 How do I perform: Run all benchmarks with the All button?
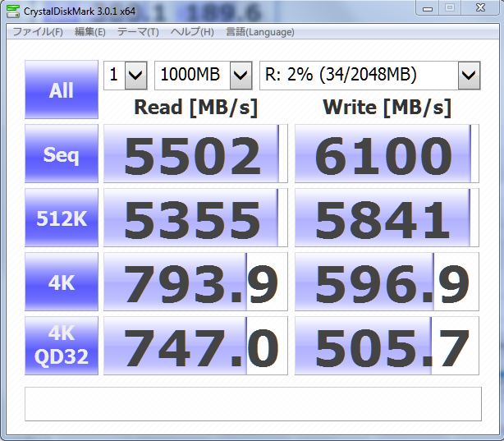click(x=61, y=90)
